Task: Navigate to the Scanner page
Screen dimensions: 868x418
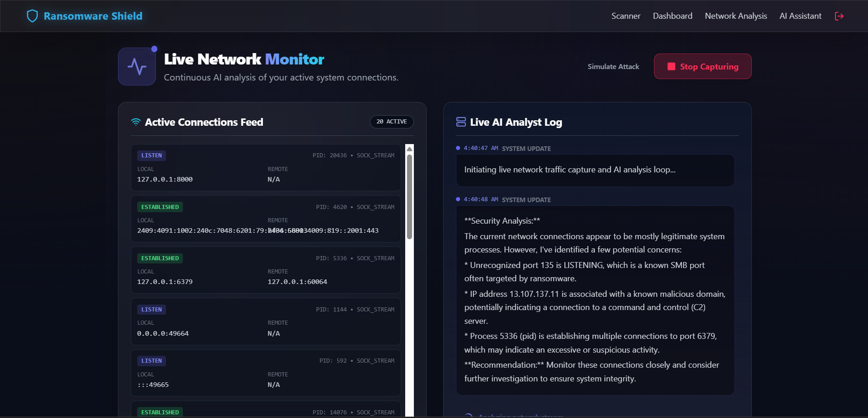Action: [626, 16]
